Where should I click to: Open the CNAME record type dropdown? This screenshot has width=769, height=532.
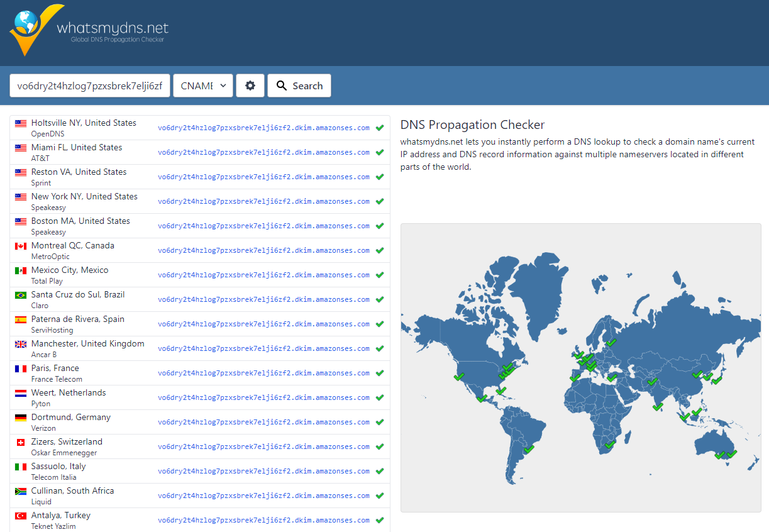(203, 86)
